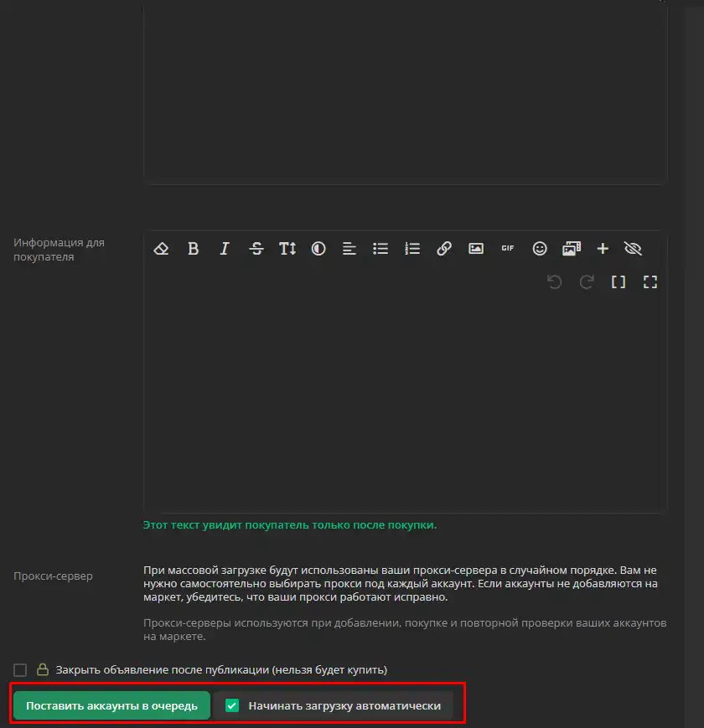Image resolution: width=704 pixels, height=728 pixels.
Task: Insert hidden content with crossed-eye icon
Action: [633, 249]
